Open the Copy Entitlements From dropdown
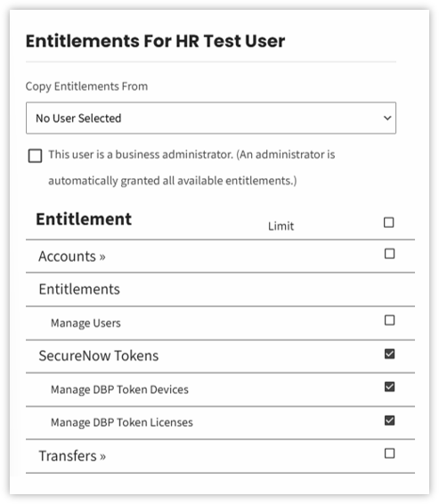439x504 pixels. tap(211, 118)
